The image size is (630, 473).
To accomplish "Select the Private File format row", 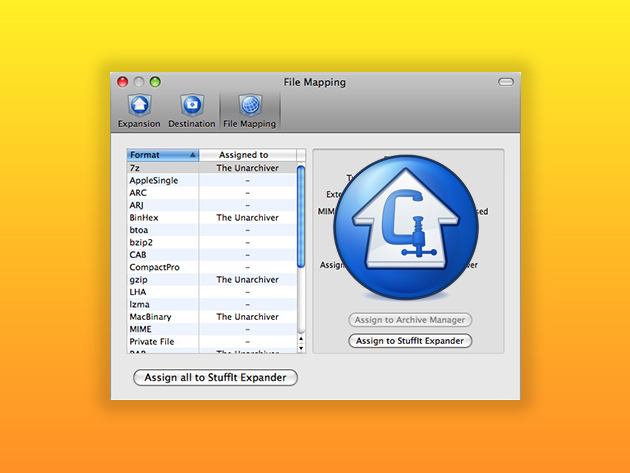I will point(212,342).
